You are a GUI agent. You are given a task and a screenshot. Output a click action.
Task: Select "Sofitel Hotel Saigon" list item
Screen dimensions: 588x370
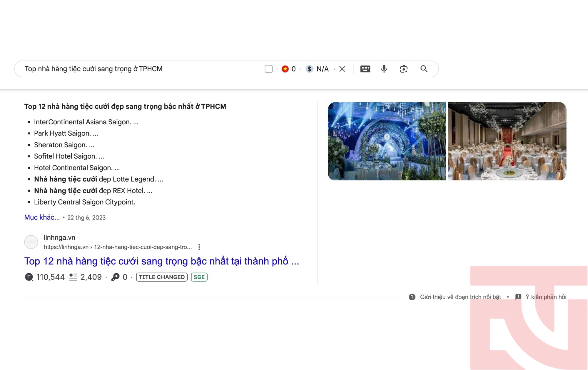(69, 156)
